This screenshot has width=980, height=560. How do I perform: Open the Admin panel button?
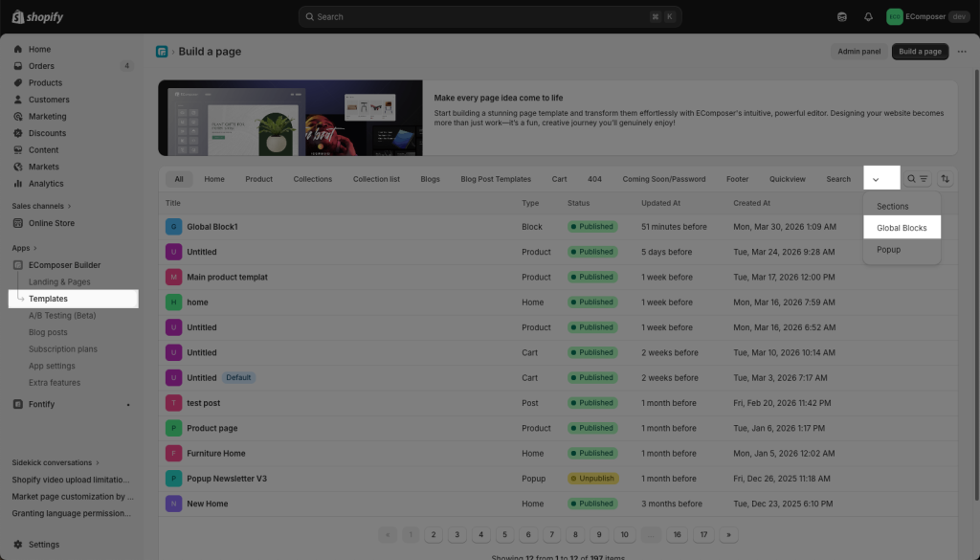tap(858, 52)
